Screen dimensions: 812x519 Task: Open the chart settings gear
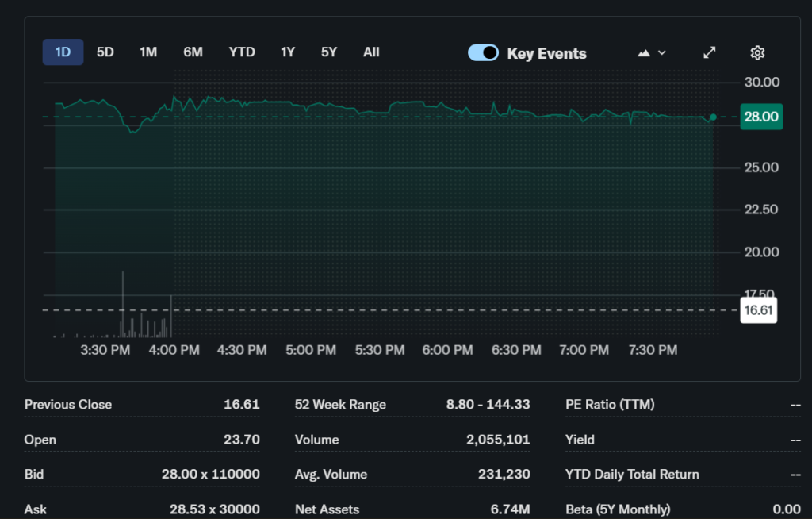[x=757, y=52]
